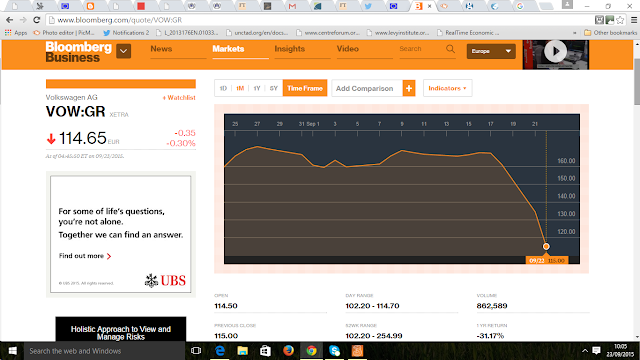This screenshot has width=640, height=360.
Task: Click the orange plus comparison button
Action: [x=409, y=88]
